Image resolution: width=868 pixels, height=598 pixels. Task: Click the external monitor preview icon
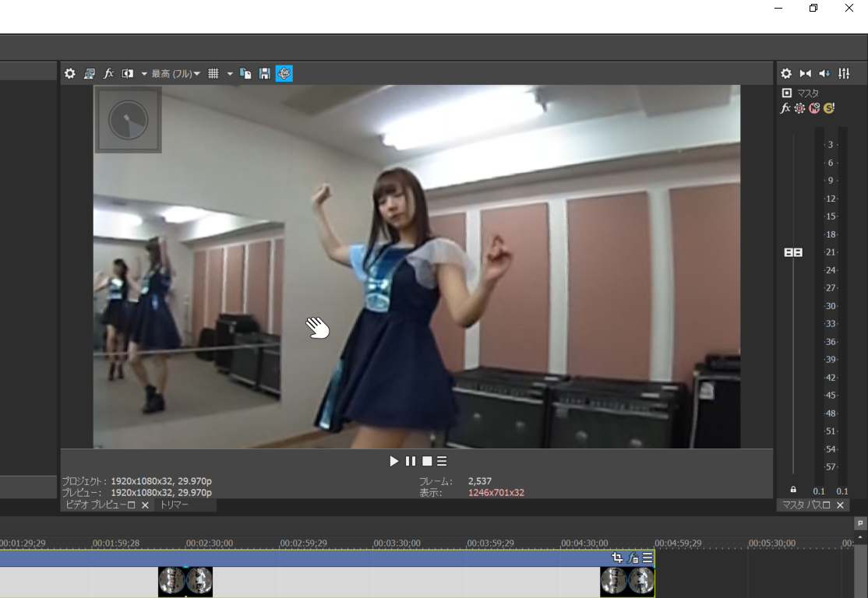tap(89, 73)
